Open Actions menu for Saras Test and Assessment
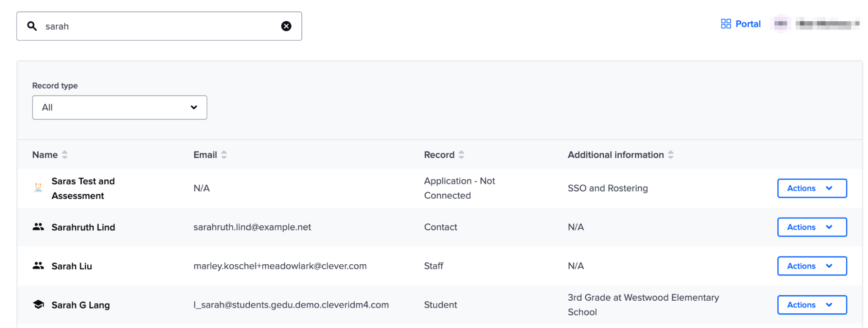 click(x=812, y=188)
